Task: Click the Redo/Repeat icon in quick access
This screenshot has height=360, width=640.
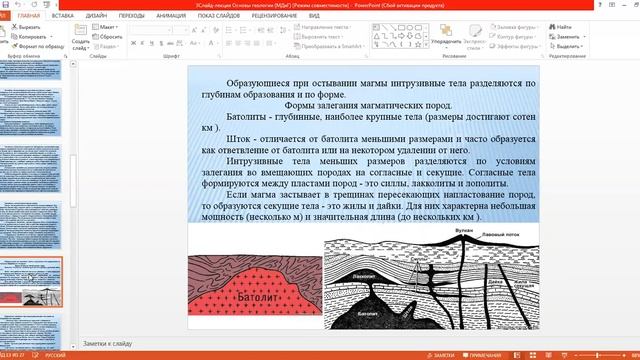Action: (34, 5)
